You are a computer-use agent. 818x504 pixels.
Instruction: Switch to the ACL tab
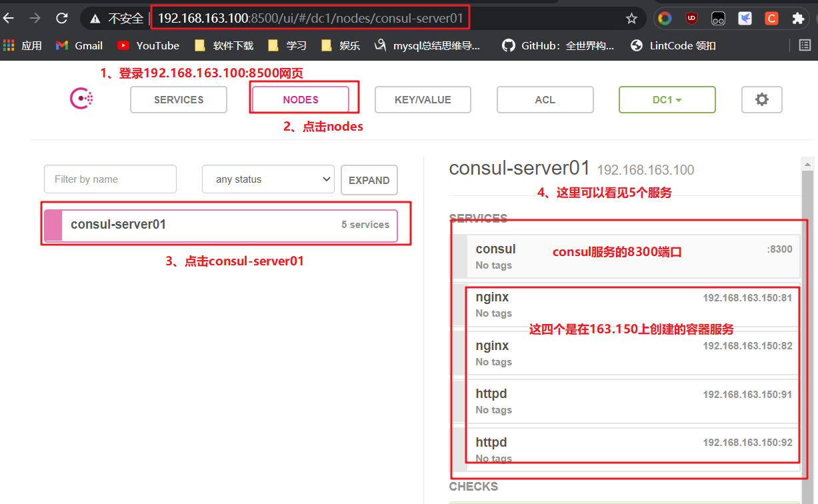click(x=545, y=99)
